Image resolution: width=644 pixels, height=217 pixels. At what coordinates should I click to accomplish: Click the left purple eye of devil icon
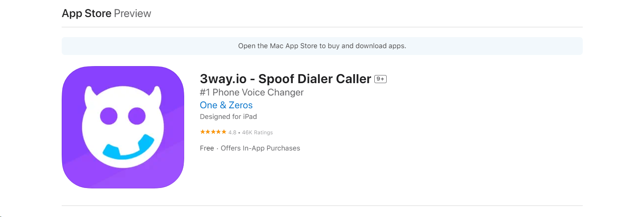(x=108, y=116)
